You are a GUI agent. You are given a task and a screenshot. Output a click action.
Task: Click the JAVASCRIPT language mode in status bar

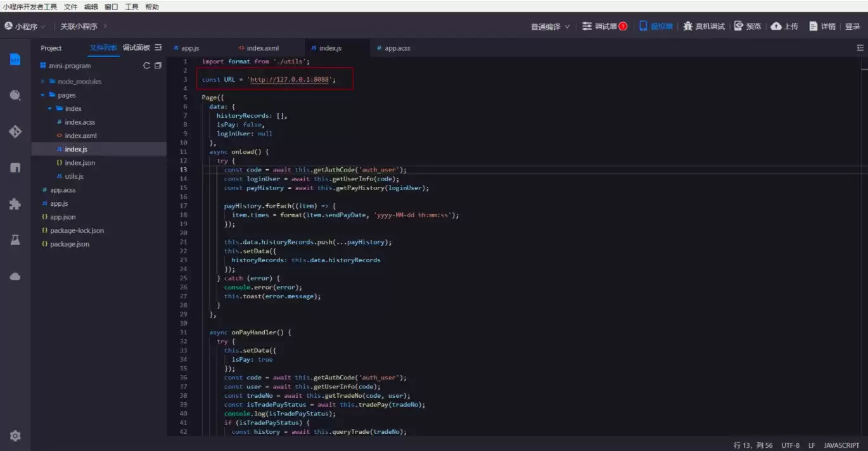click(841, 445)
